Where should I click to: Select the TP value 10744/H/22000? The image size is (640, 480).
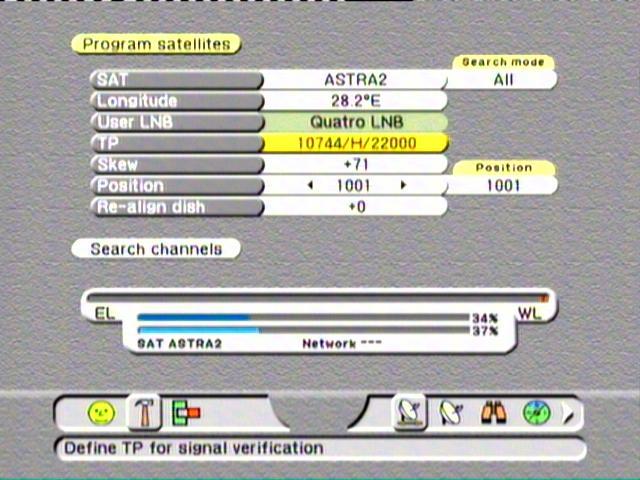pyautogui.click(x=355, y=143)
